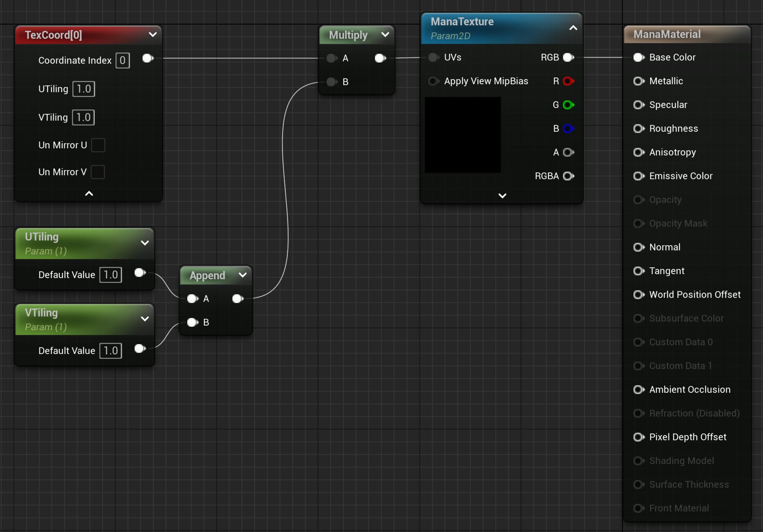Image resolution: width=763 pixels, height=532 pixels.
Task: Click the RGBA output pin on ManaTexture
Action: coord(568,176)
